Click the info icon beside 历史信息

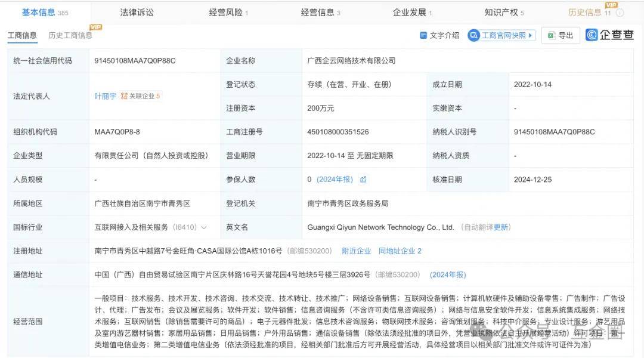click(620, 13)
